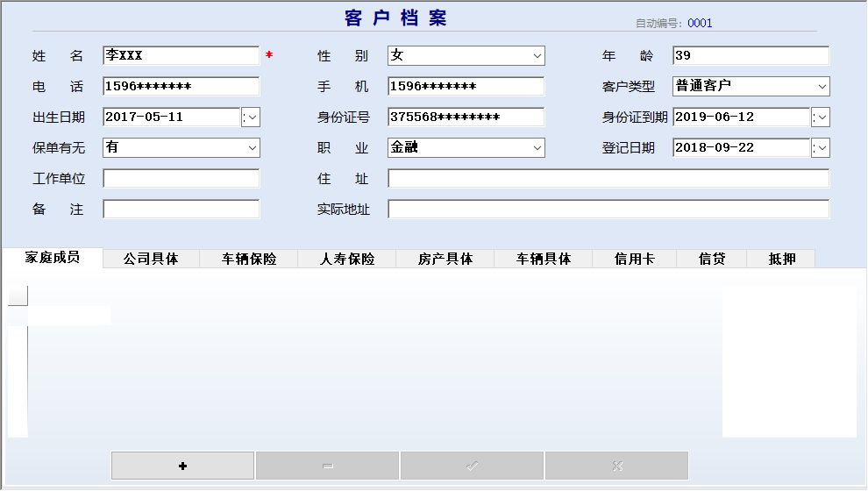Viewport: 868px width, 491px height.
Task: Open the 出生日期 date picker arrow
Action: pos(251,117)
